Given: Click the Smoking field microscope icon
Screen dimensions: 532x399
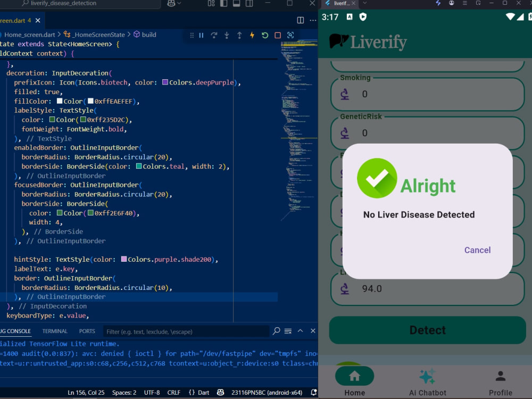Looking at the screenshot, I should [x=345, y=94].
